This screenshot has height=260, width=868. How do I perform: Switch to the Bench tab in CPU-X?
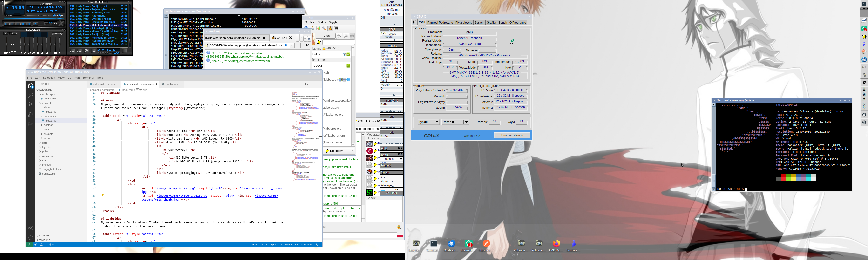point(502,23)
